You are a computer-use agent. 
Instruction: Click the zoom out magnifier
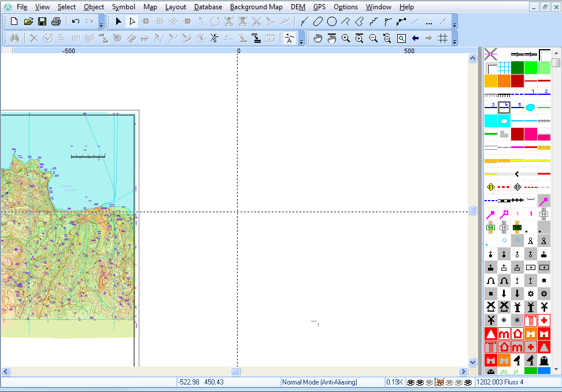point(373,38)
